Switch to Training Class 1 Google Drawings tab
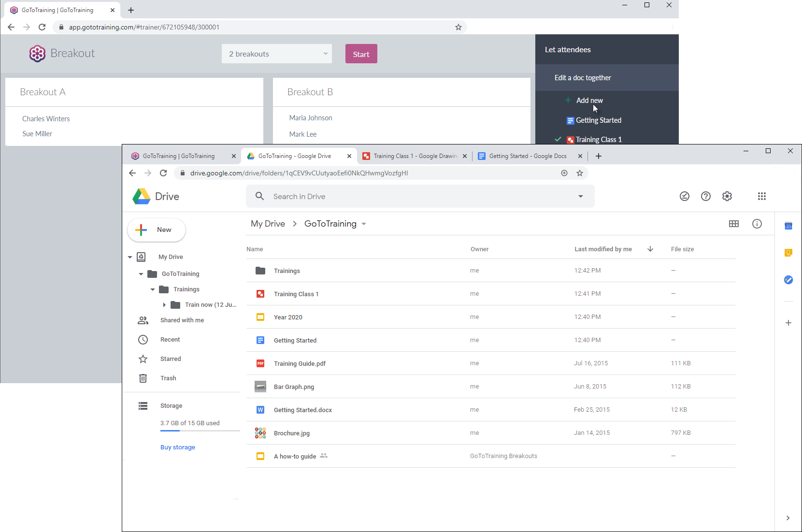Viewport: 802px width, 532px height. pyautogui.click(x=415, y=156)
